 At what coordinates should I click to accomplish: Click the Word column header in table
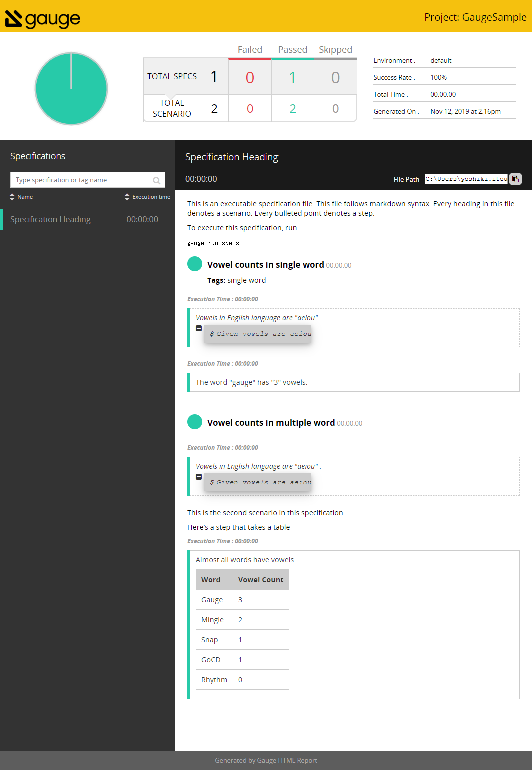click(x=214, y=580)
